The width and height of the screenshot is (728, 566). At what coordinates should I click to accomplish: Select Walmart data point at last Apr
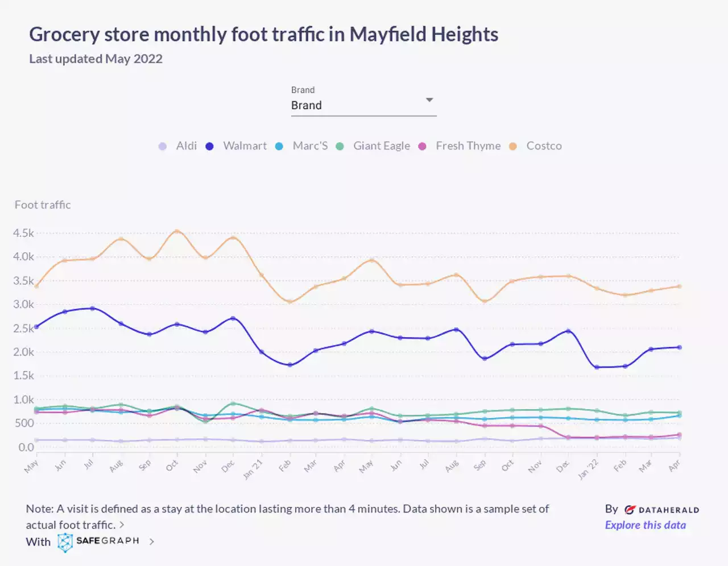(680, 347)
